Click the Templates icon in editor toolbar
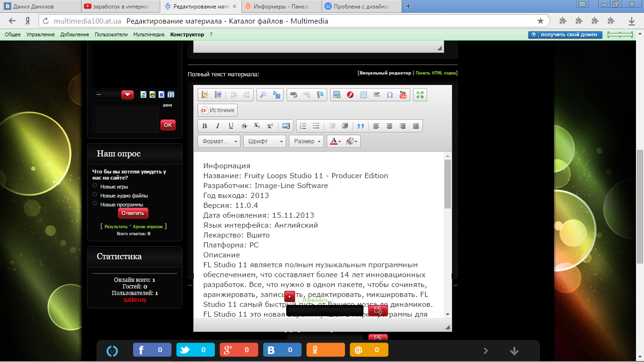The image size is (644, 362). point(205,95)
